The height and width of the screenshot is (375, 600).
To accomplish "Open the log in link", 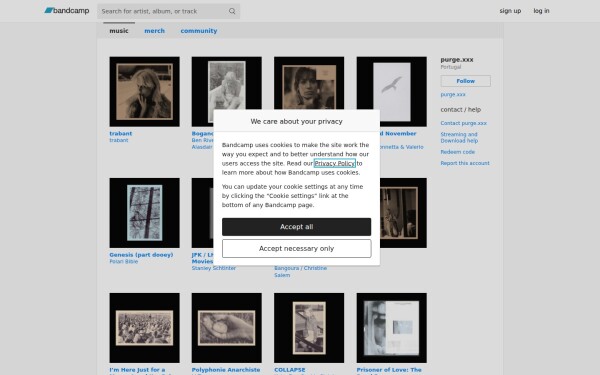I will [x=541, y=11].
